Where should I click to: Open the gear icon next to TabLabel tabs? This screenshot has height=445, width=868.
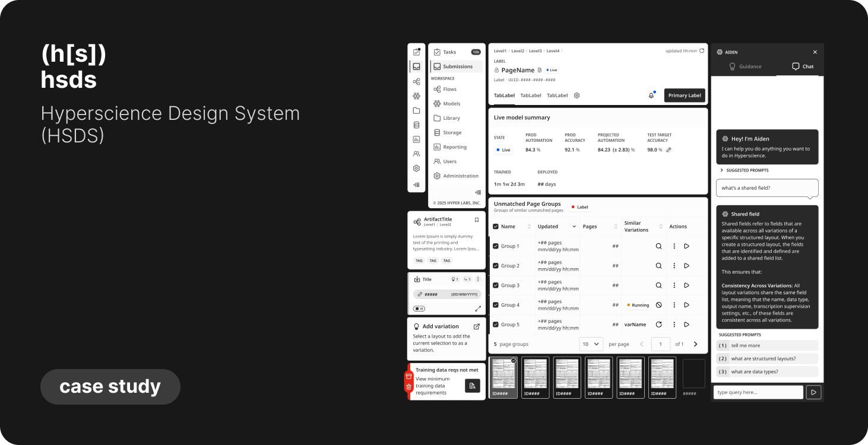click(x=576, y=96)
